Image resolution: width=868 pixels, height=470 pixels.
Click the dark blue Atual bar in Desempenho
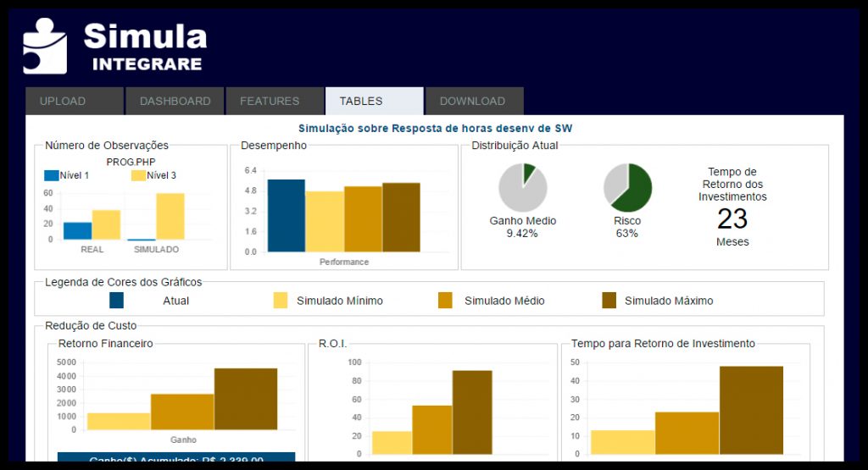287,216
